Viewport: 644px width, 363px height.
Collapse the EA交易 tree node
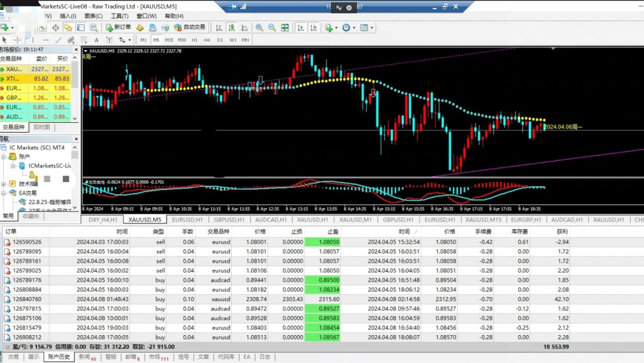click(4, 192)
